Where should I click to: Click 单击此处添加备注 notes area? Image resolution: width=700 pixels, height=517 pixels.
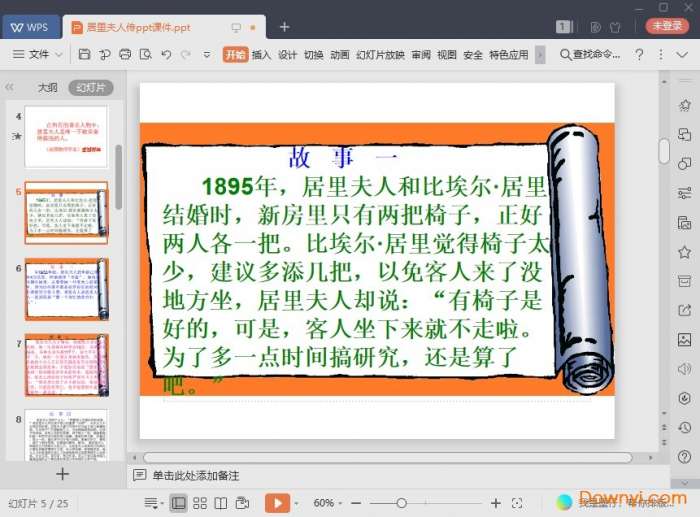[x=196, y=475]
